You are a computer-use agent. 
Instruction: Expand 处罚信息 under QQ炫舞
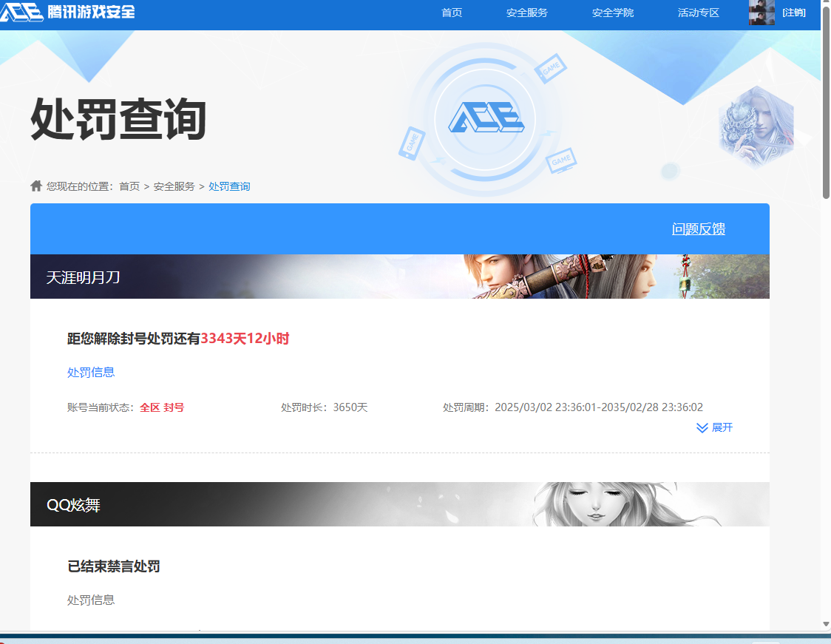(x=90, y=600)
